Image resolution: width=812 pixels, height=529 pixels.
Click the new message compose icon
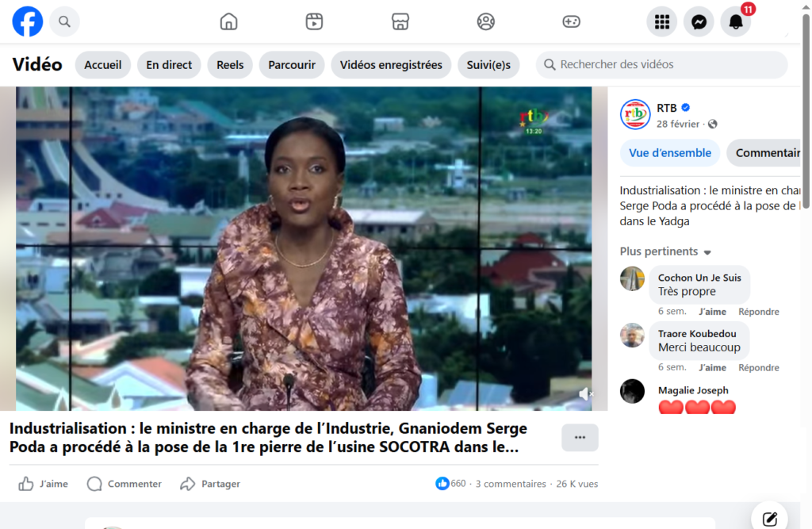pyautogui.click(x=769, y=519)
